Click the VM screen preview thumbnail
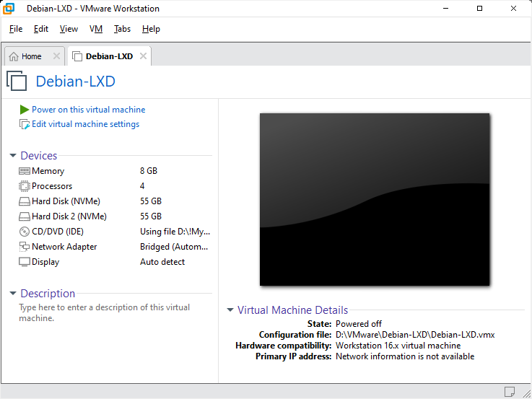532x399 pixels. (x=375, y=199)
